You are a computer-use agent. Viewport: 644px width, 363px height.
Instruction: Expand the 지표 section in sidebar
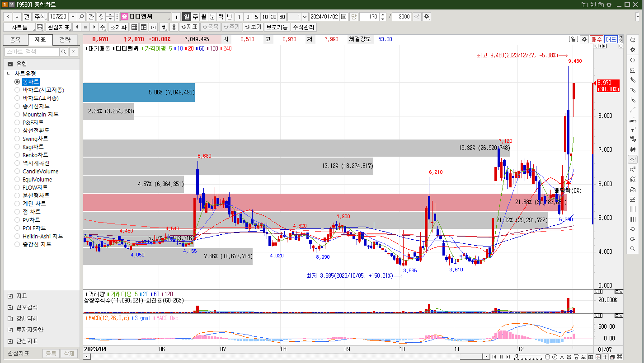click(x=10, y=296)
